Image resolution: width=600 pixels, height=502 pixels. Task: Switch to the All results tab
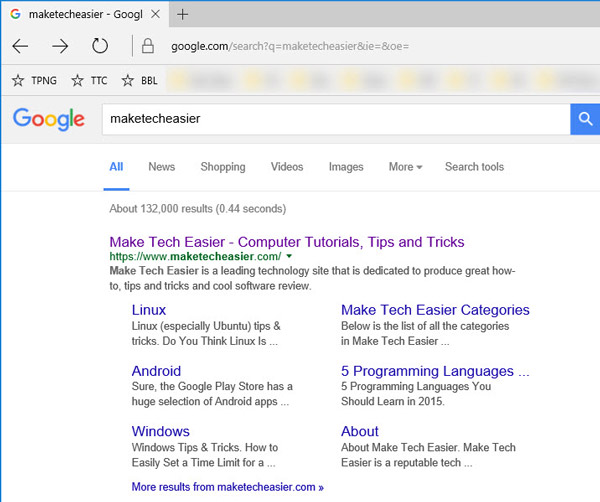point(116,167)
